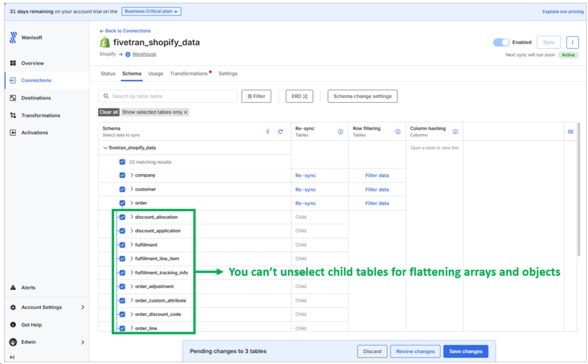This screenshot has width=588, height=364.
Task: Click the search magnifier icon
Action: tap(106, 96)
